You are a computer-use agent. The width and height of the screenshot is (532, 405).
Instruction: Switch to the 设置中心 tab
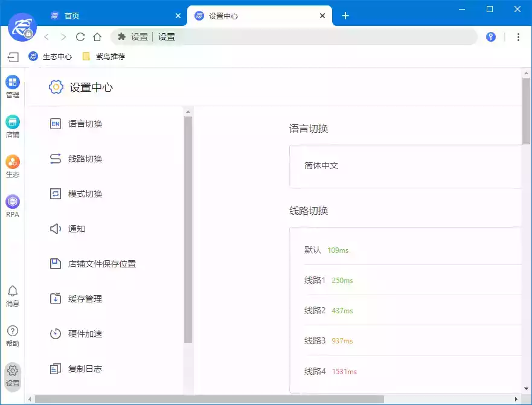pos(259,16)
